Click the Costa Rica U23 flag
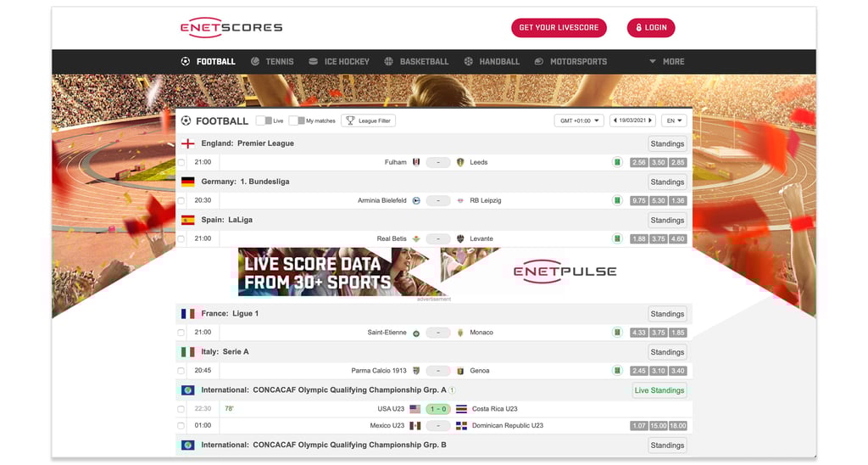 [461, 409]
